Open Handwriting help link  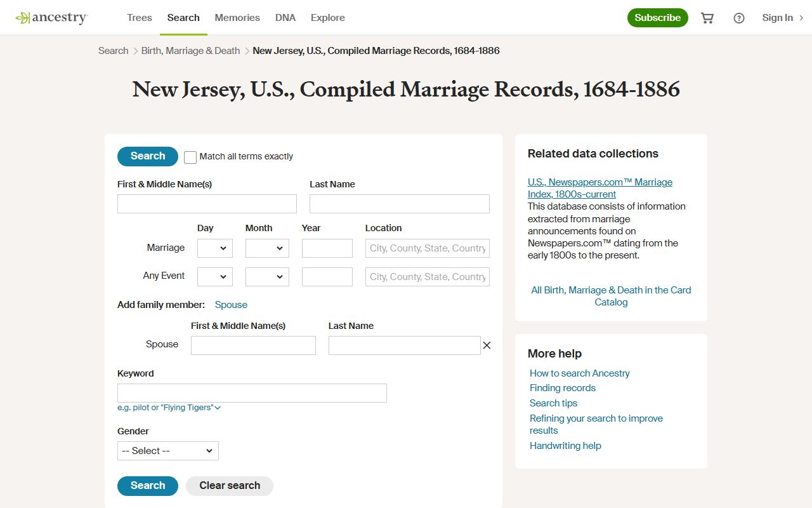click(x=565, y=446)
